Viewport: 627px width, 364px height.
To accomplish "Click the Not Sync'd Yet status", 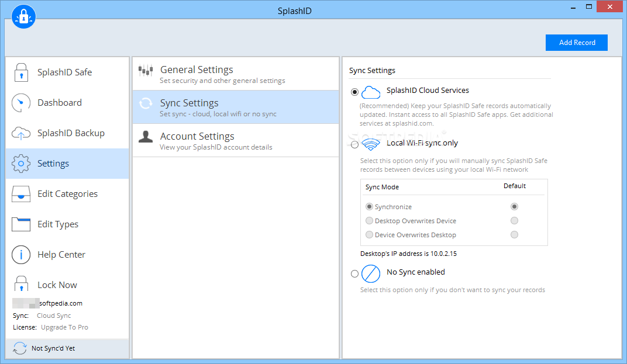I will [x=53, y=348].
